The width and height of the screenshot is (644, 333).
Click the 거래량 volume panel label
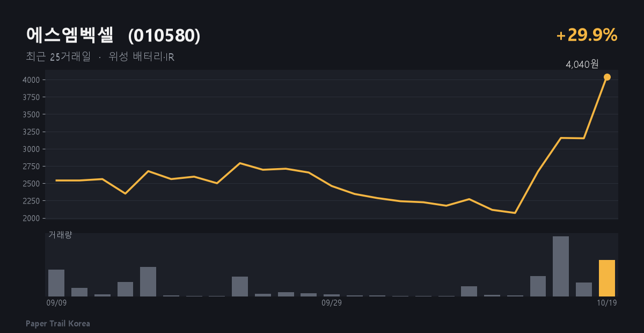pyautogui.click(x=60, y=235)
